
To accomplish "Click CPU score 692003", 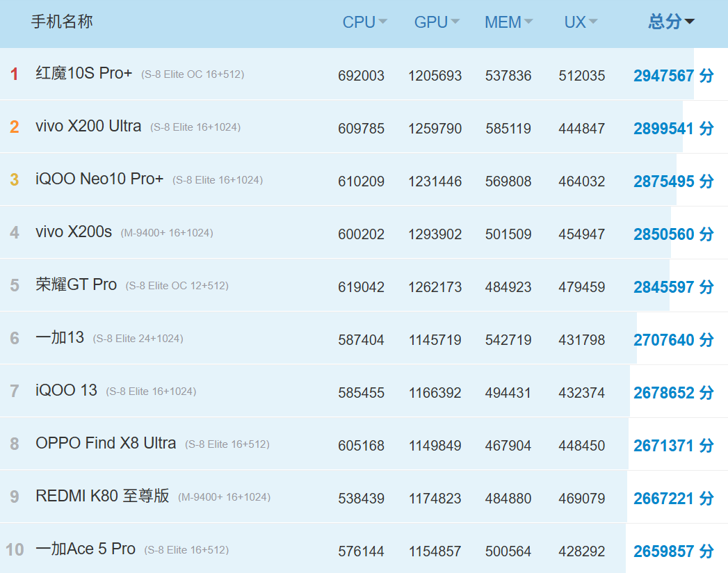I will click(361, 76).
